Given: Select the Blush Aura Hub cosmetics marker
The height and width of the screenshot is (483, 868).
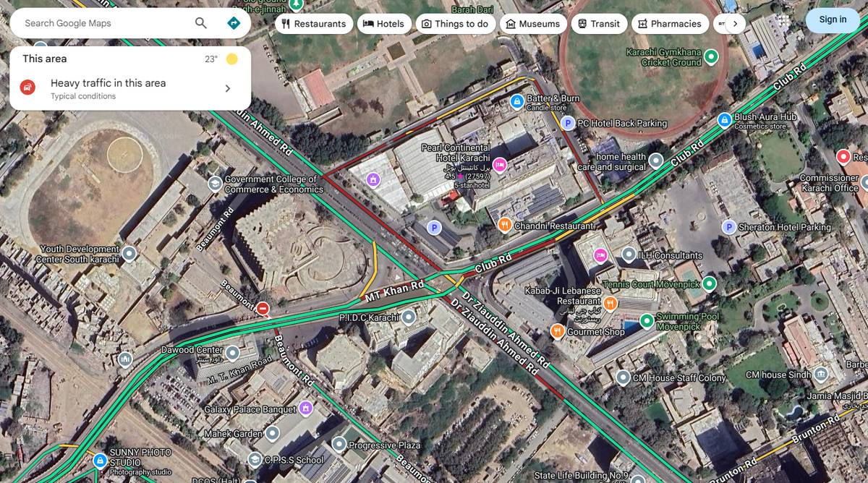Looking at the screenshot, I should point(723,121).
